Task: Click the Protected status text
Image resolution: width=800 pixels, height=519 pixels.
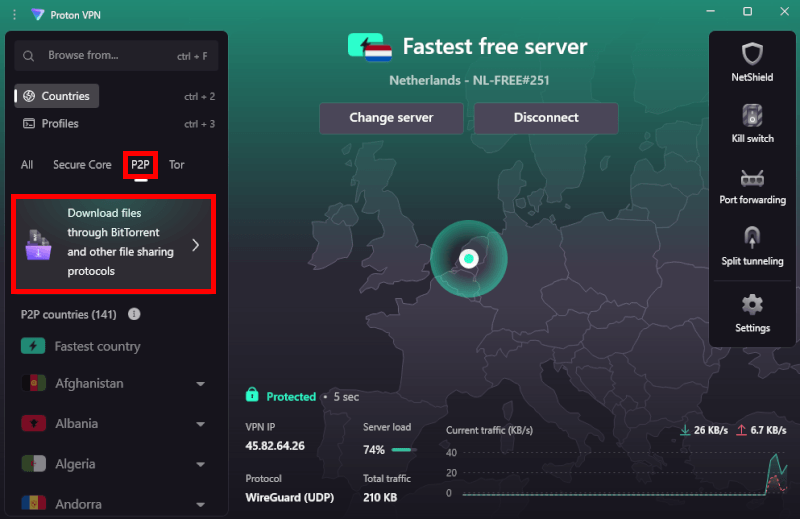Action: [291, 397]
